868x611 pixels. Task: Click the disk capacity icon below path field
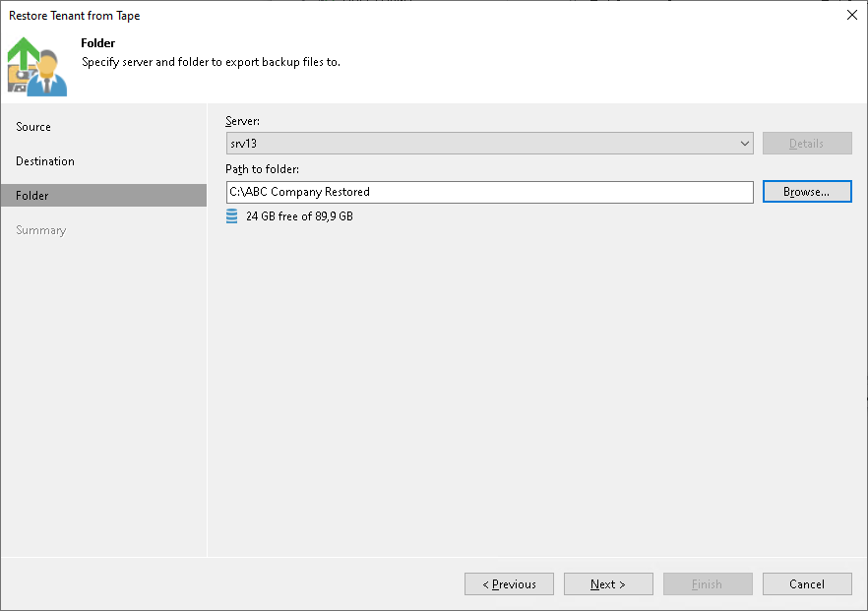(232, 215)
